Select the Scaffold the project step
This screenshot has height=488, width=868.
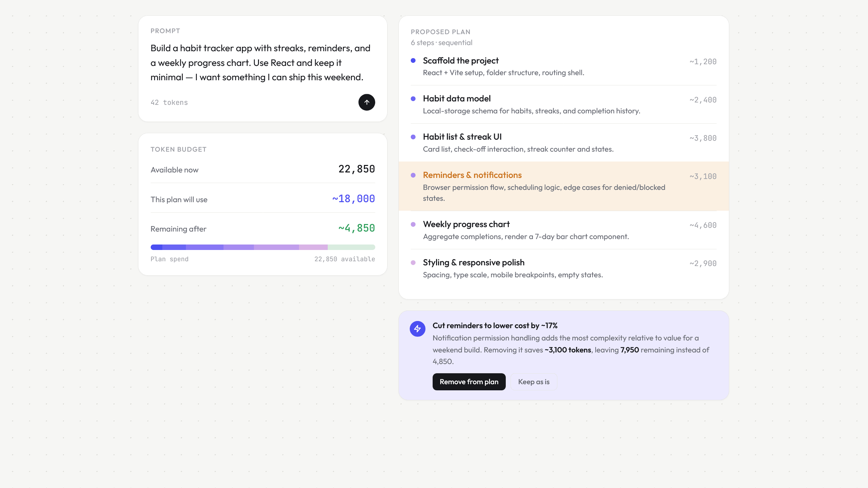pos(564,66)
